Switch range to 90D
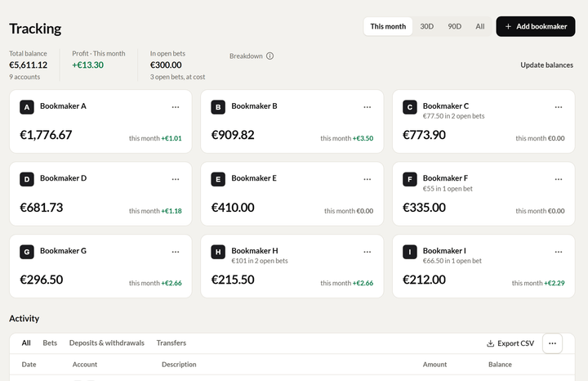 (455, 26)
